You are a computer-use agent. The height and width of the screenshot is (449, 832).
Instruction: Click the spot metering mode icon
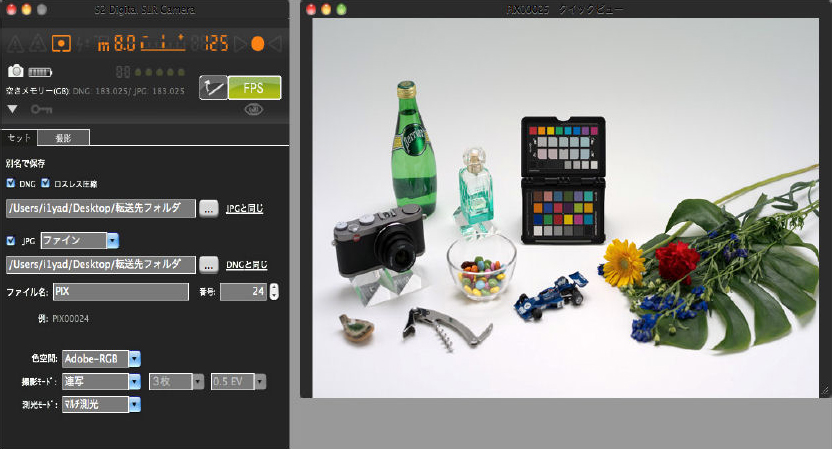(61, 43)
